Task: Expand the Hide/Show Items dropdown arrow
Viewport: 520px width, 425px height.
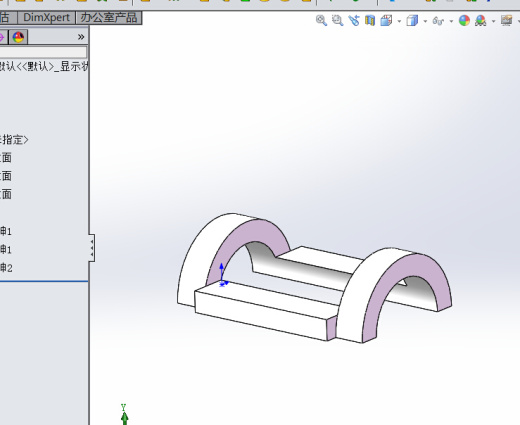Action: pos(451,21)
